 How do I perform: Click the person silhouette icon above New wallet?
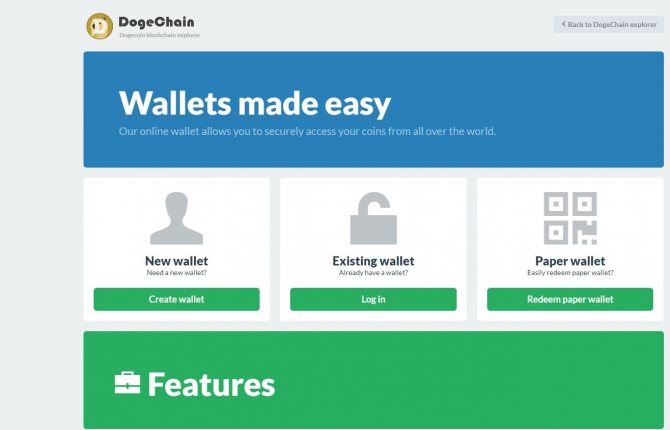point(176,218)
